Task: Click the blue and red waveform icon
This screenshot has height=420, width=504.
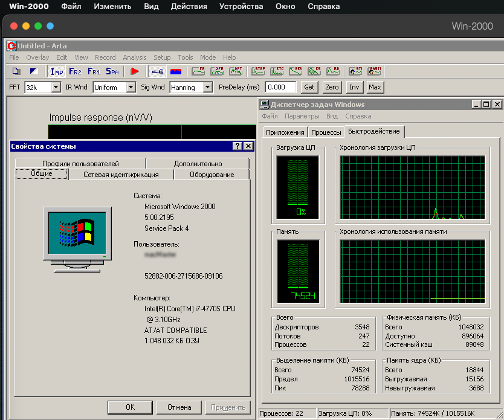Action: point(176,71)
